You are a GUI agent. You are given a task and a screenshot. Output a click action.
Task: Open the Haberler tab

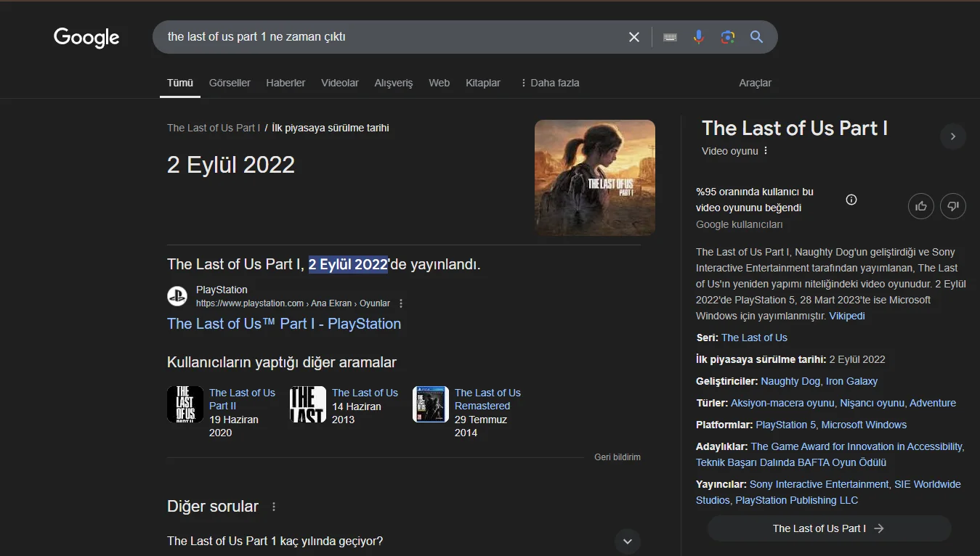click(286, 83)
